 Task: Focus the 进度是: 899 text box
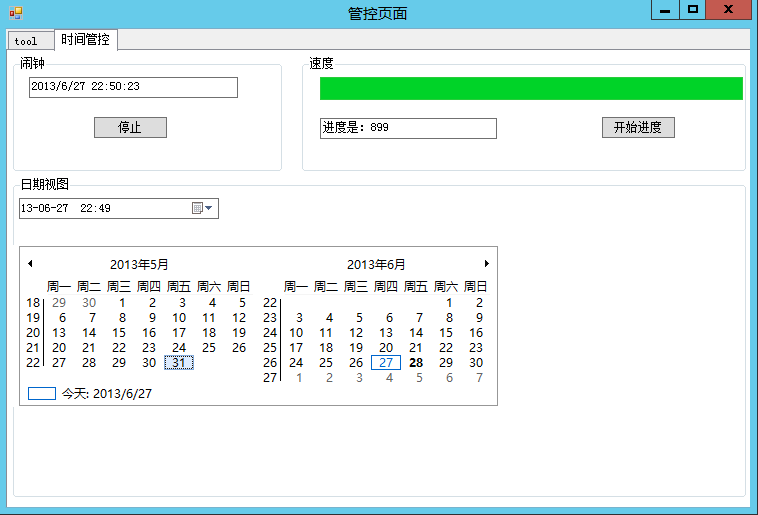(x=408, y=128)
